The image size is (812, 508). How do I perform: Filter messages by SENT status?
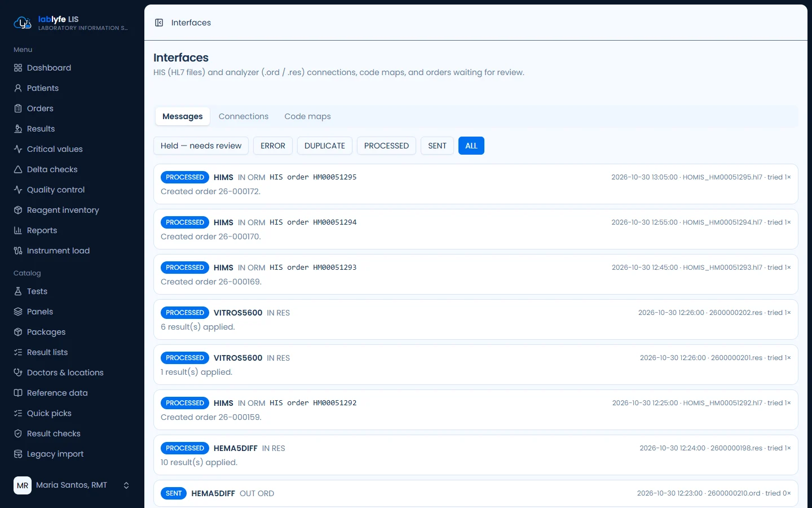[437, 146]
